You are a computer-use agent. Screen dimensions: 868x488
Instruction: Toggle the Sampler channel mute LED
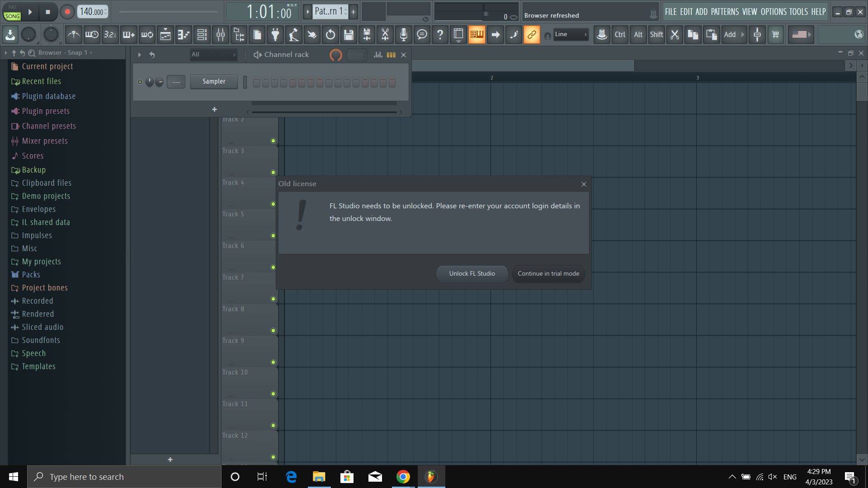140,82
